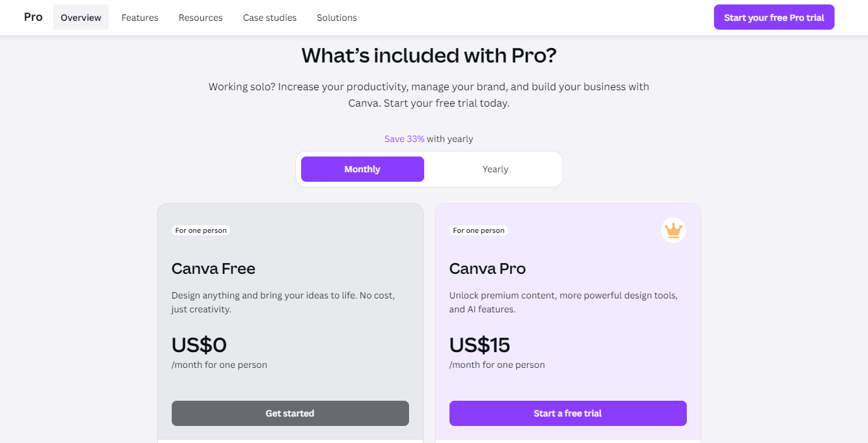
Task: Open the Resources menu item
Action: coord(200,18)
